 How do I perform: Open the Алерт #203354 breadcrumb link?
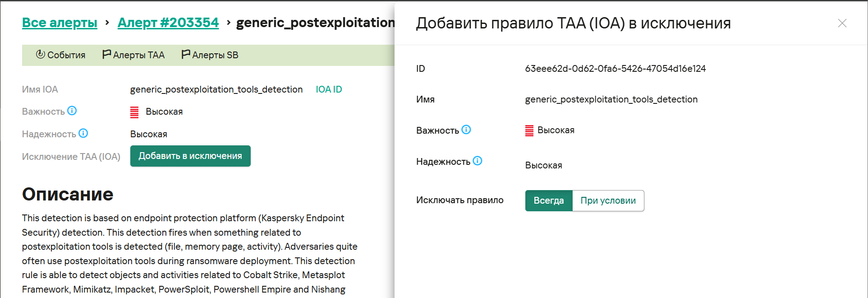(168, 23)
